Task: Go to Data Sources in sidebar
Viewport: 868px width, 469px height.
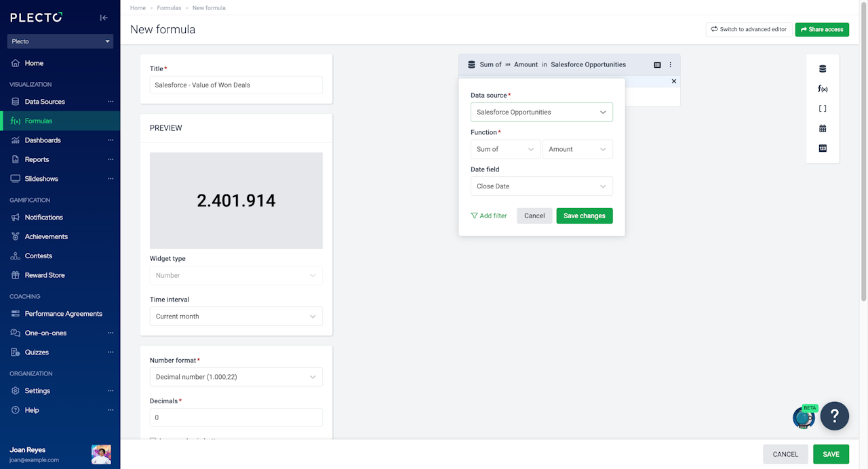Action: click(x=45, y=102)
